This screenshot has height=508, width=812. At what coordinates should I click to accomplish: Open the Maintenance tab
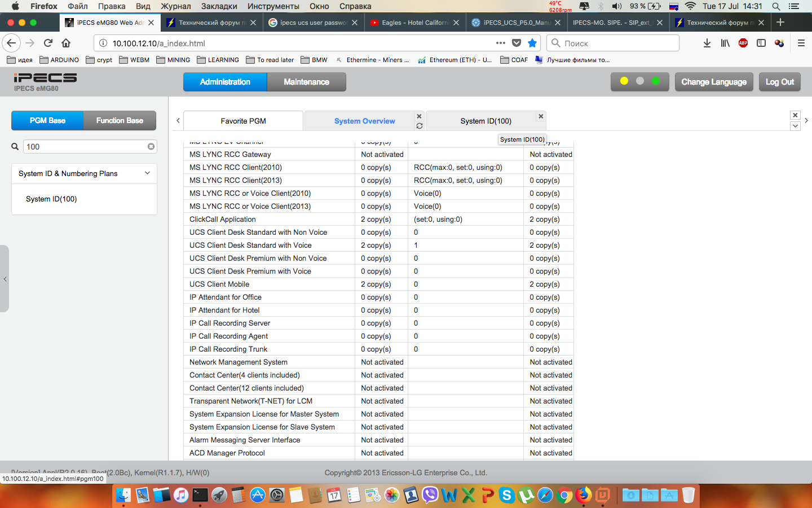pyautogui.click(x=306, y=82)
